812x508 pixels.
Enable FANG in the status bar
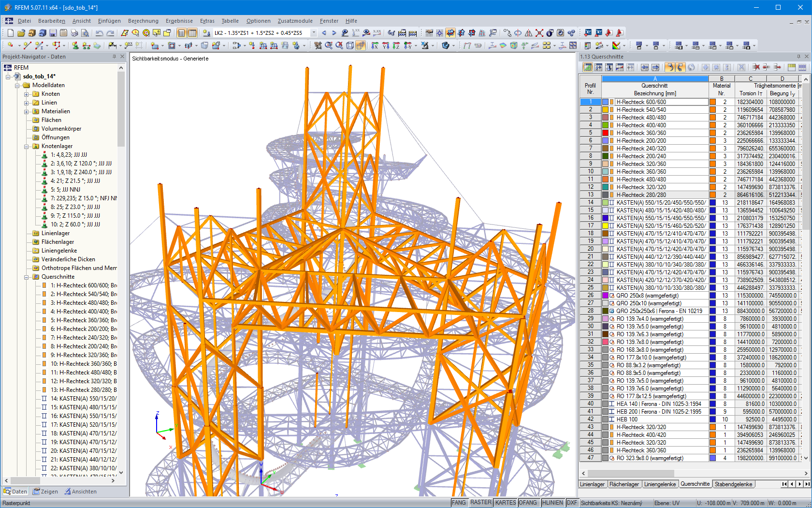459,503
